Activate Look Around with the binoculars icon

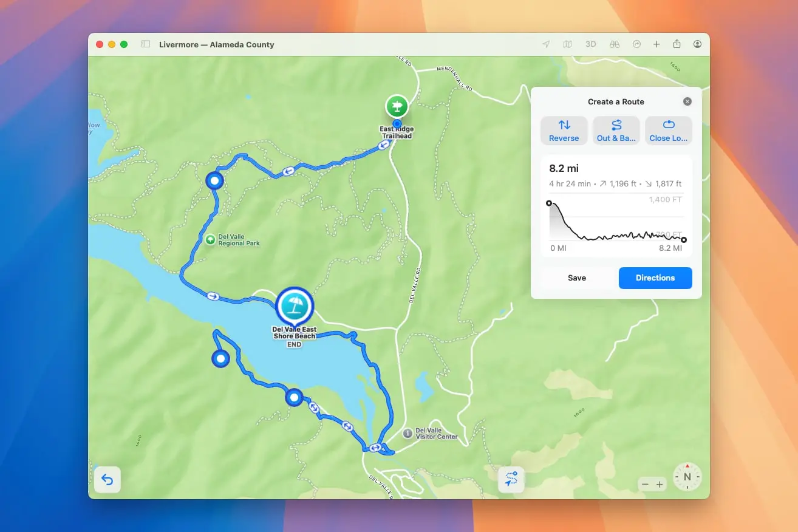615,44
